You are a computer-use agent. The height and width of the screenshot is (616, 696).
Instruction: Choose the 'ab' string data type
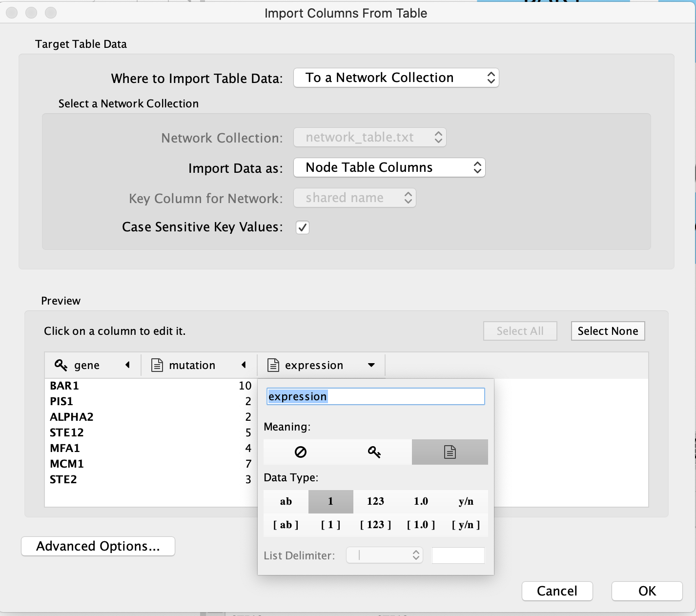(286, 501)
